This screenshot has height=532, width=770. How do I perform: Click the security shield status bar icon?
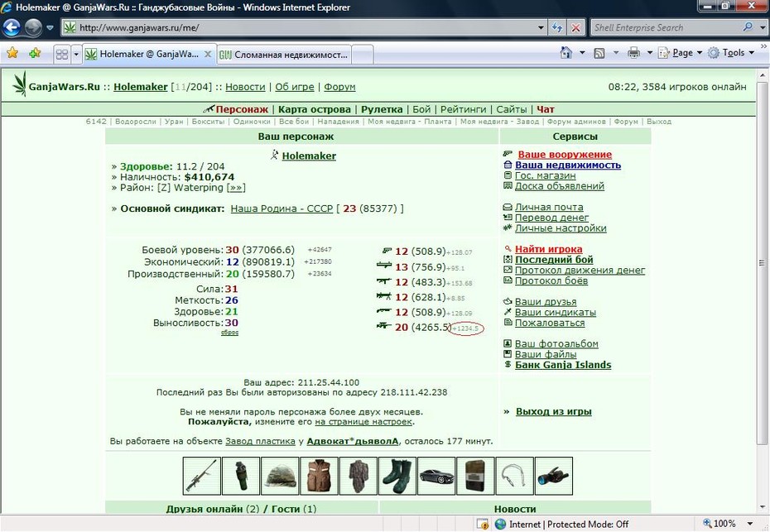click(x=482, y=525)
